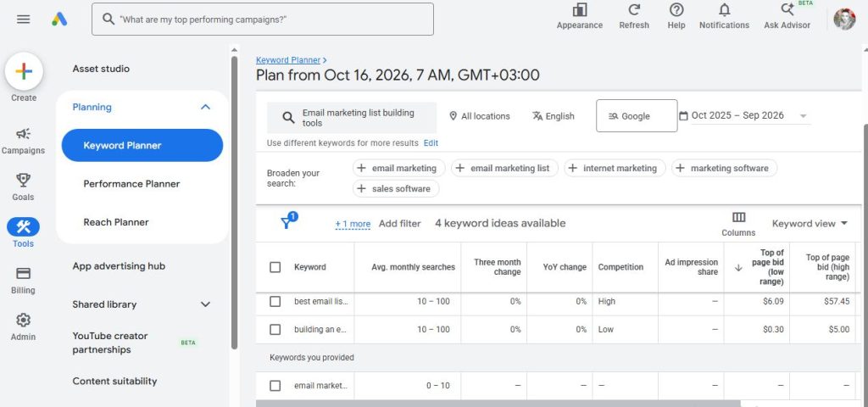Click the $5.00 high range bid cell
This screenshot has height=407, width=868.
838,330
